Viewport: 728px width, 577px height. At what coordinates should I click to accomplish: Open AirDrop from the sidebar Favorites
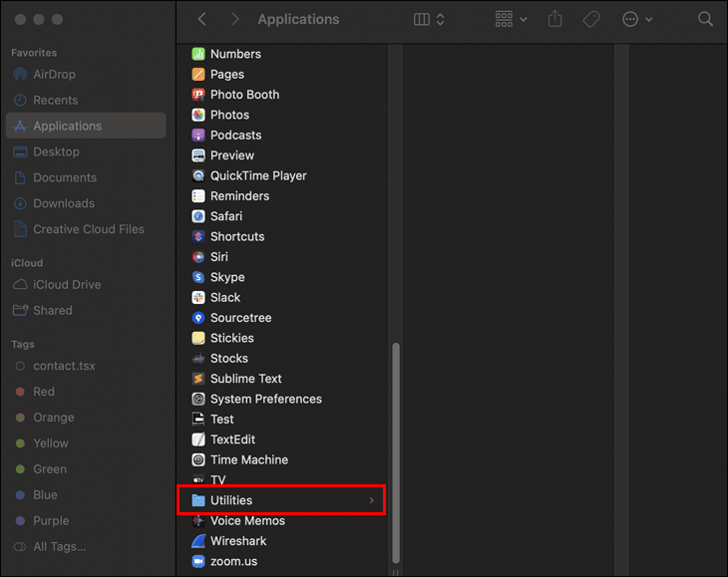click(54, 74)
